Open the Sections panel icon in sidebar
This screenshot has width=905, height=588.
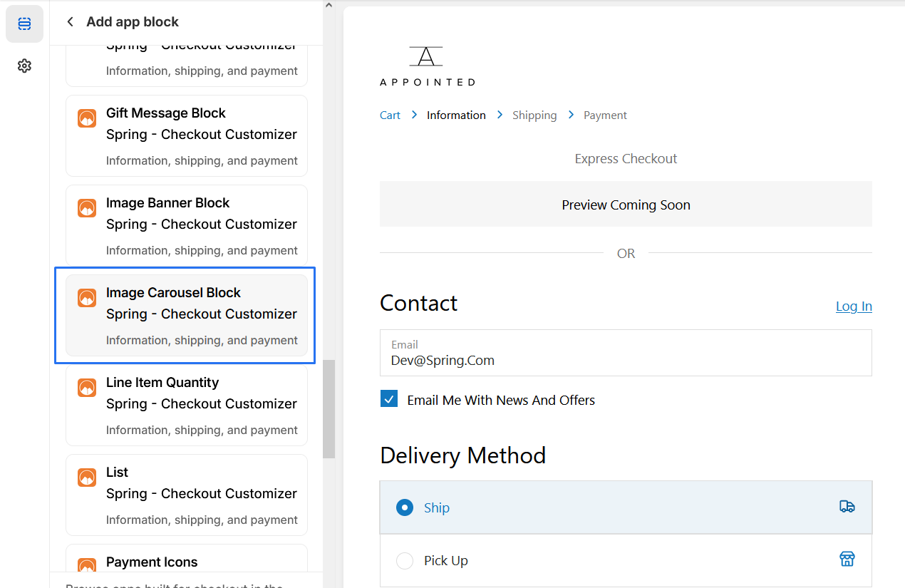point(24,24)
